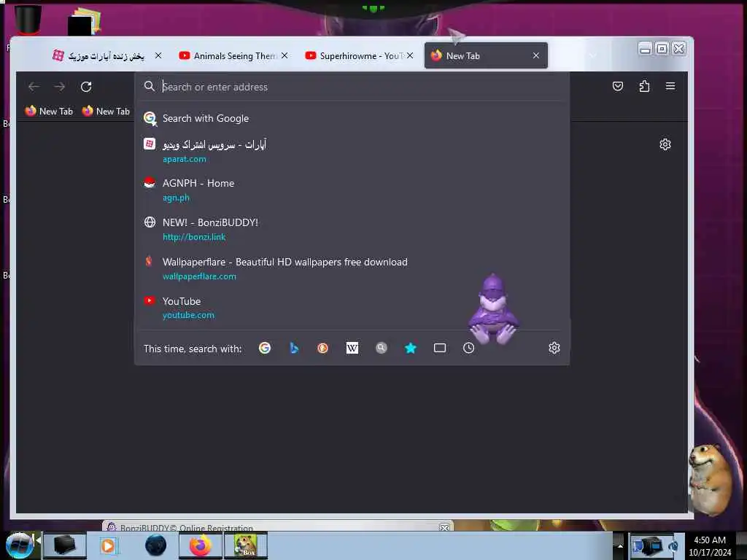Choose the gray magnifier search engine icon
The height and width of the screenshot is (560, 747).
click(381, 348)
